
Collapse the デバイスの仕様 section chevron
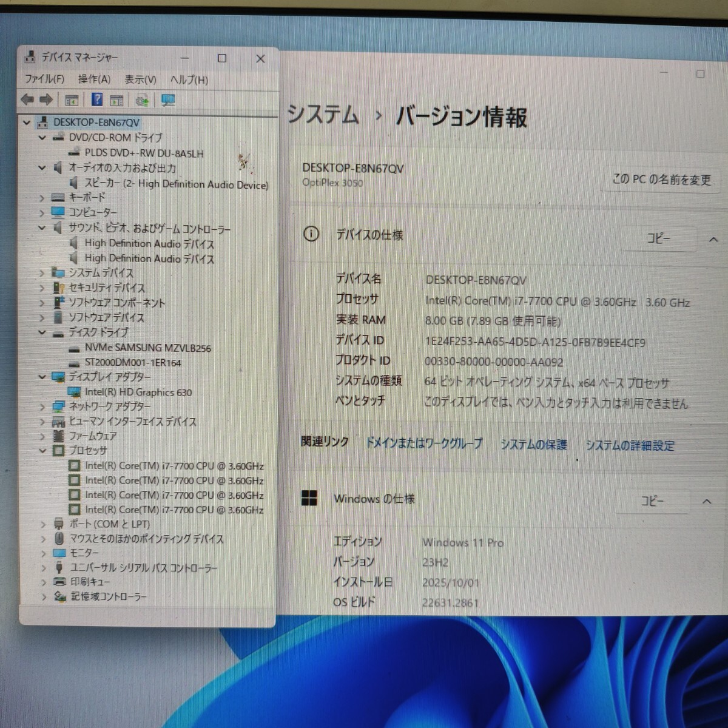coord(713,240)
